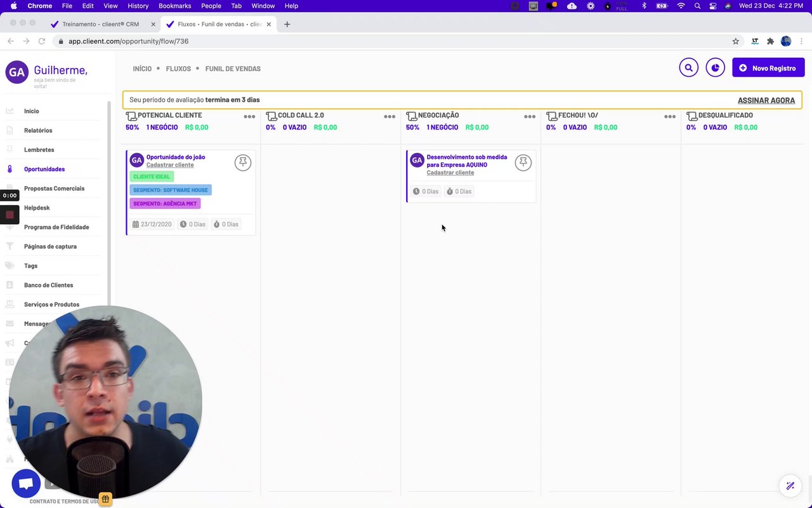The image size is (812, 508).
Task: Open options menu for Negociação column
Action: coord(530,117)
